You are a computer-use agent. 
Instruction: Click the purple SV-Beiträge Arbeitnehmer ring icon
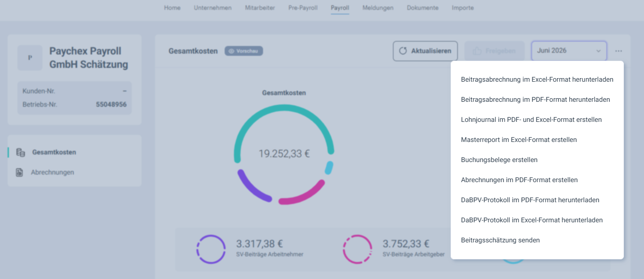point(211,249)
